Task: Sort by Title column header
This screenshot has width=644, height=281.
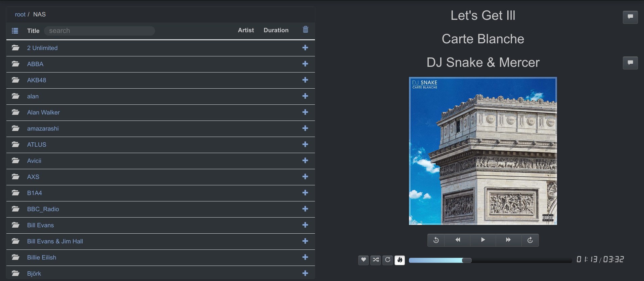Action: coord(33,31)
